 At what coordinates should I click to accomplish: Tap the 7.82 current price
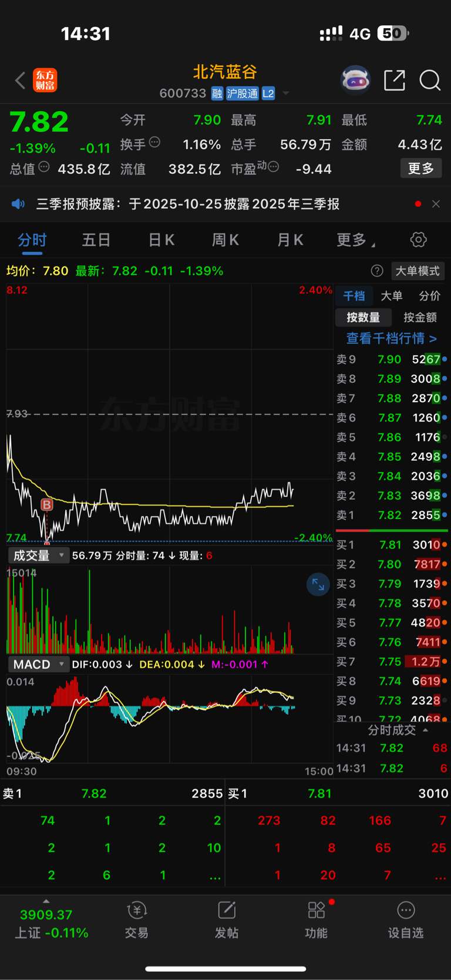(39, 122)
